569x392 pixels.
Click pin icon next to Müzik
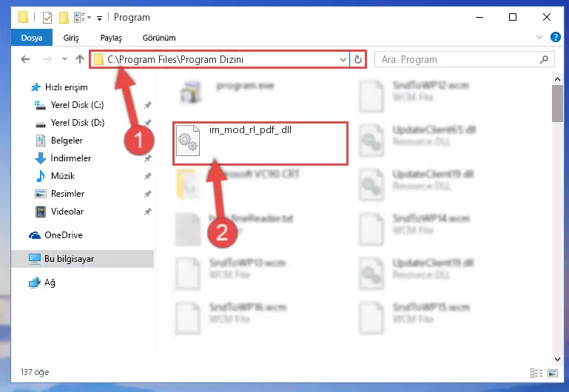[x=148, y=176]
